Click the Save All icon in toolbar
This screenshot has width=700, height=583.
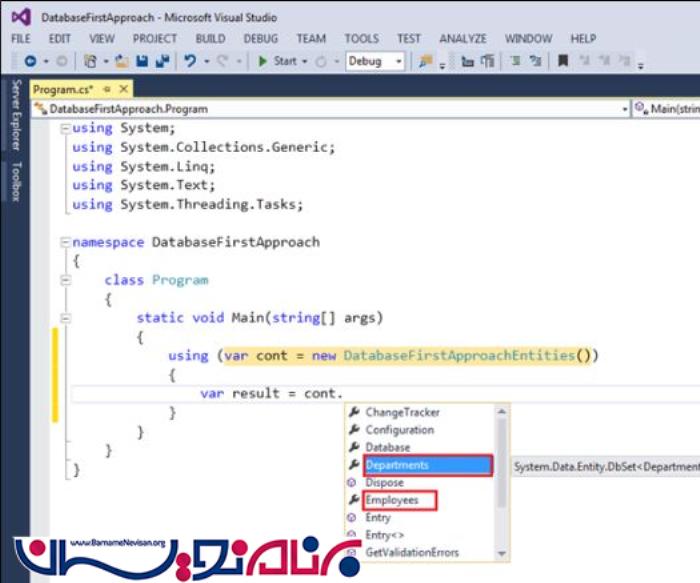(x=162, y=61)
